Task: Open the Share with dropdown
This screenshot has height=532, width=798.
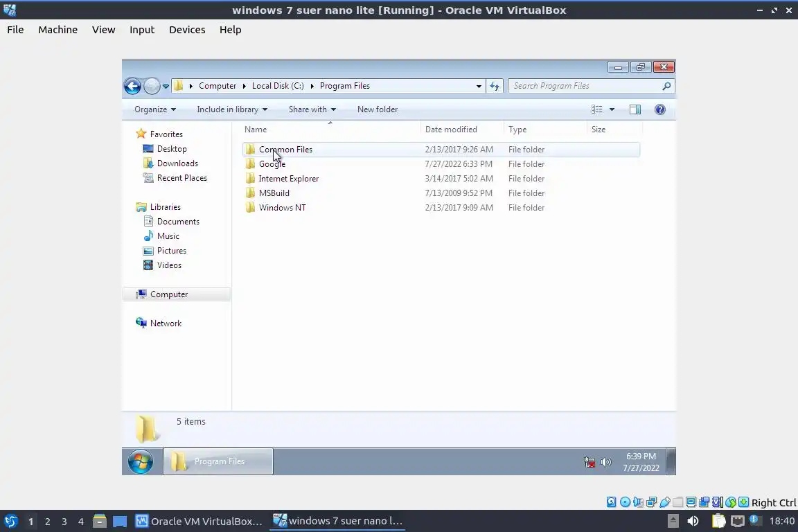Action: [x=312, y=109]
